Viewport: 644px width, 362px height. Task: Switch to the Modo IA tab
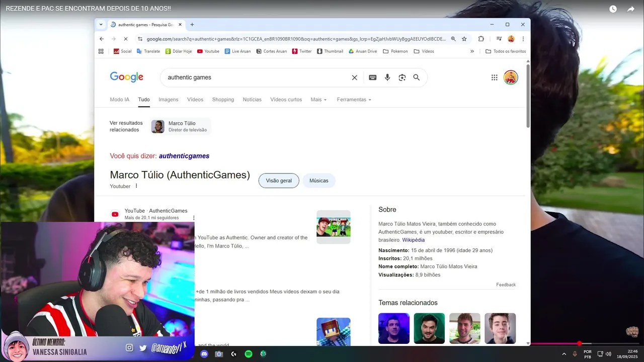click(120, 100)
